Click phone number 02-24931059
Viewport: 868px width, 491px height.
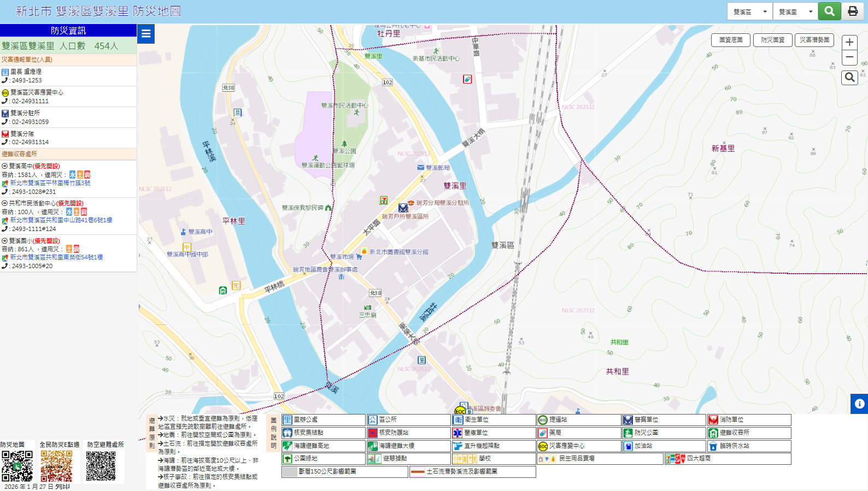[x=30, y=122]
